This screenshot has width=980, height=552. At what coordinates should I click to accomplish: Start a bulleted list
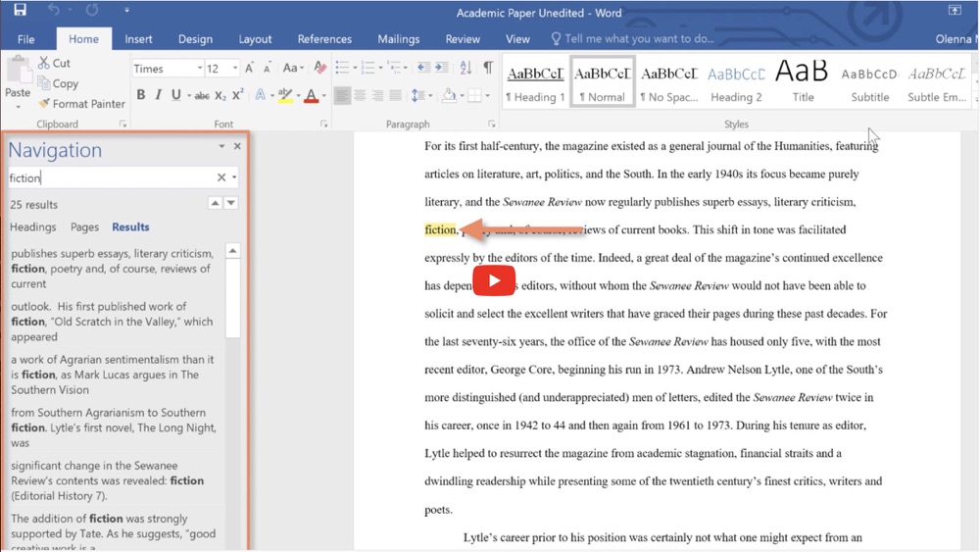pyautogui.click(x=342, y=68)
